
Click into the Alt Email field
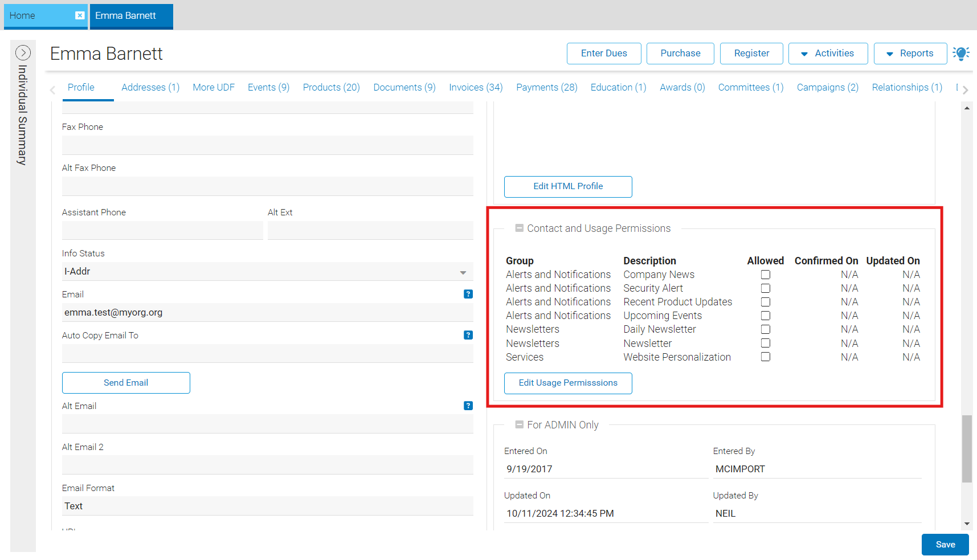(x=267, y=424)
